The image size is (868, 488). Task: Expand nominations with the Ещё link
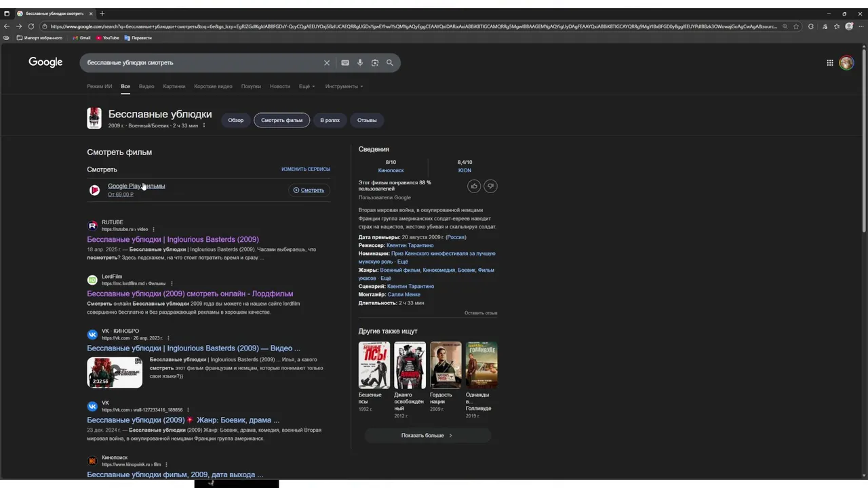[402, 262]
